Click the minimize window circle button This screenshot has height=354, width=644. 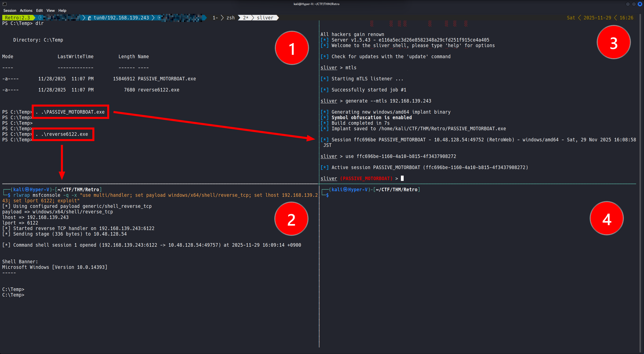point(628,4)
